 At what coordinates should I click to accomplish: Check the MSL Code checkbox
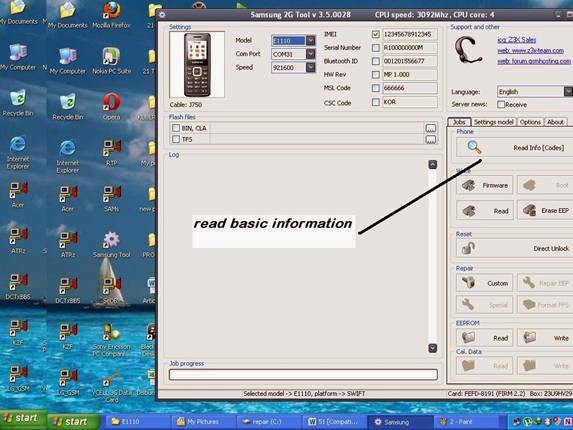tap(376, 88)
